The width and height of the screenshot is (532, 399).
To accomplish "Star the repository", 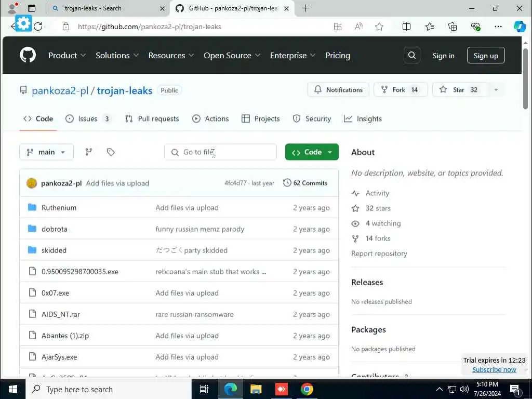I will pyautogui.click(x=460, y=90).
